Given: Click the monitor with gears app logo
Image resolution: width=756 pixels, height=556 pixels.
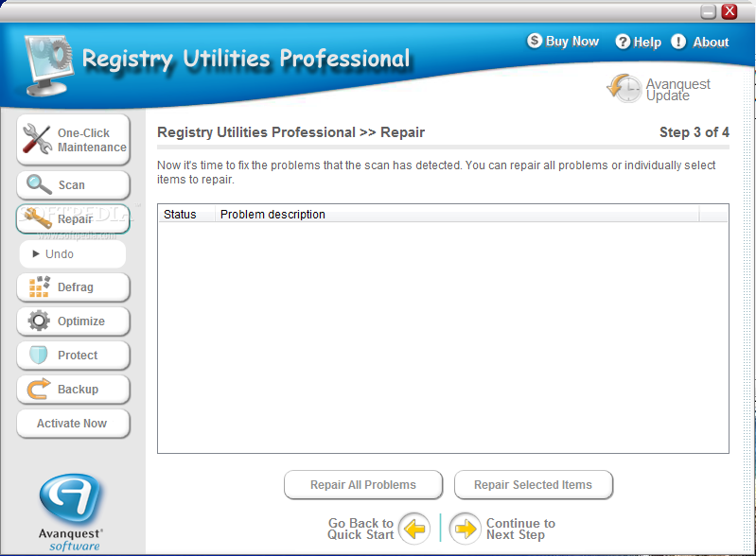Looking at the screenshot, I should click(x=47, y=65).
